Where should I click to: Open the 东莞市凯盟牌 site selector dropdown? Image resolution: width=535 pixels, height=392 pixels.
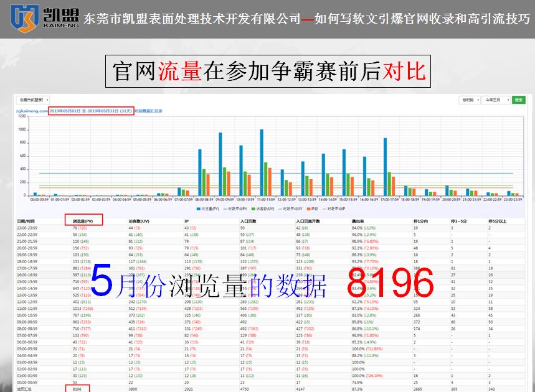pyautogui.click(x=32, y=100)
